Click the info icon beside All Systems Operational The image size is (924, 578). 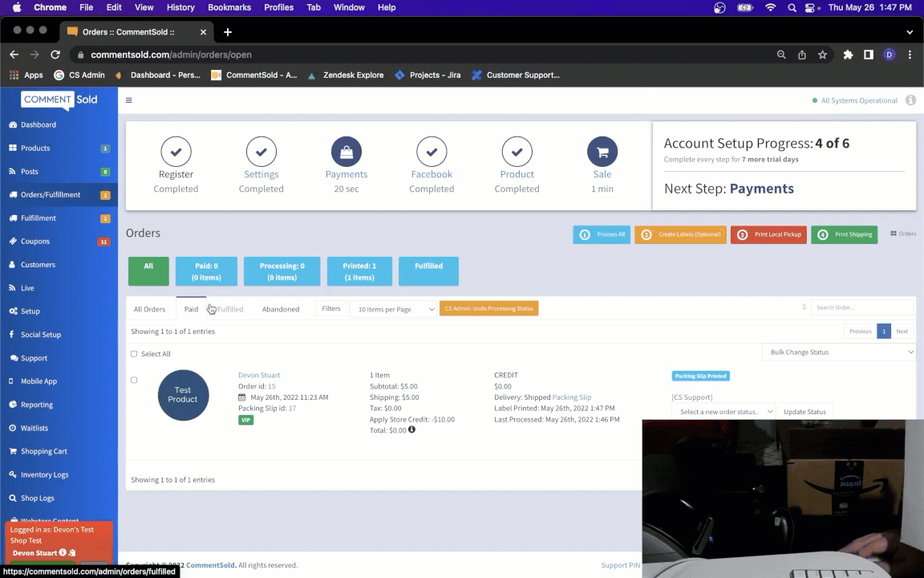pyautogui.click(x=910, y=100)
